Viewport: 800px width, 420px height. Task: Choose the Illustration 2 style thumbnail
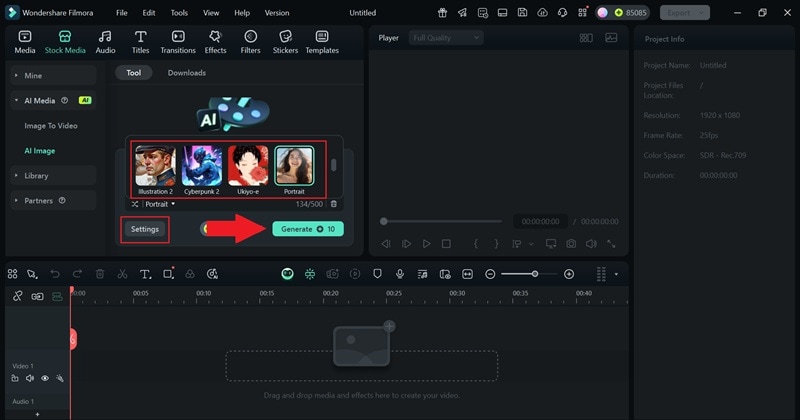point(155,166)
